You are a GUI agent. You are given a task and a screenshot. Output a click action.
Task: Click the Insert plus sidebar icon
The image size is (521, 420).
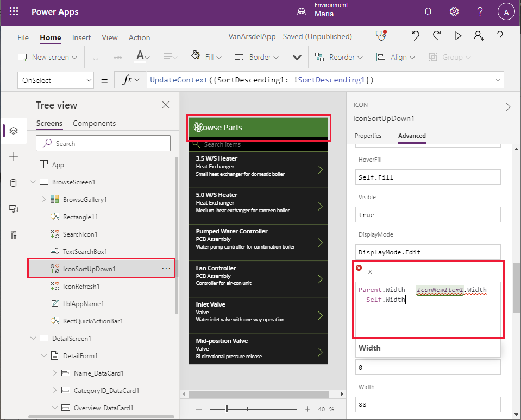pos(14,157)
